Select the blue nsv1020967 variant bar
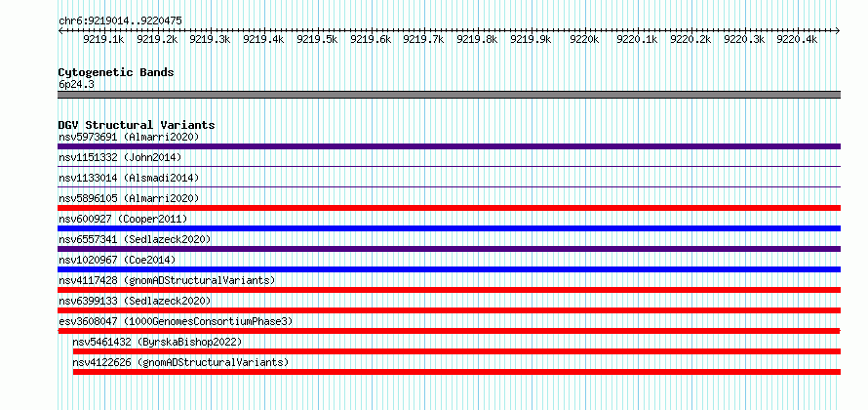868x410 pixels. tap(449, 269)
